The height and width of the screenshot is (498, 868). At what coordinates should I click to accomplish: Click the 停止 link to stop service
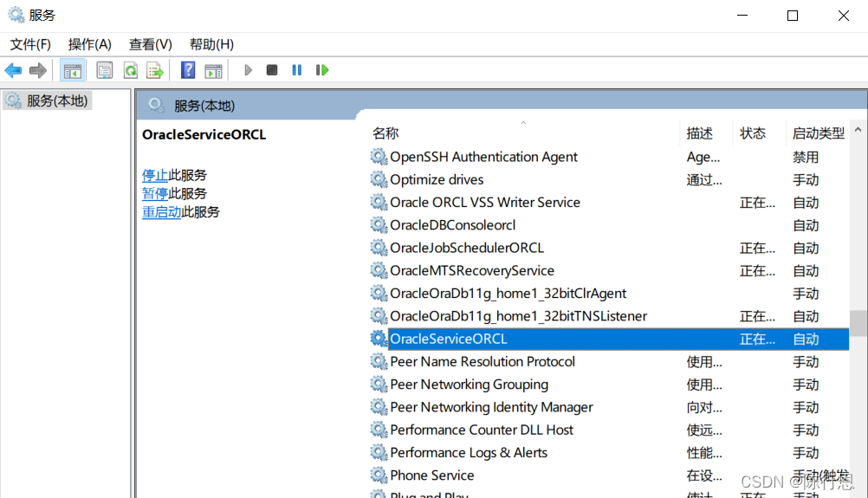tap(155, 176)
